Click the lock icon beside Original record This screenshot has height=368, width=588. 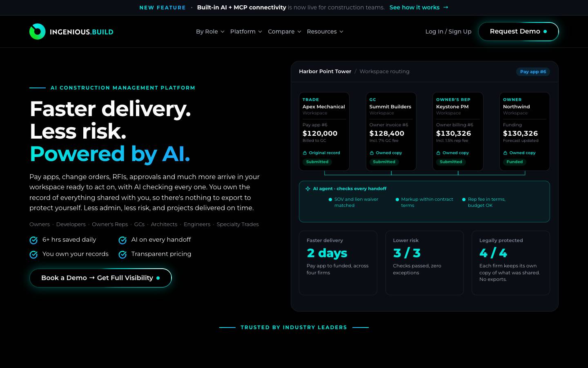305,153
